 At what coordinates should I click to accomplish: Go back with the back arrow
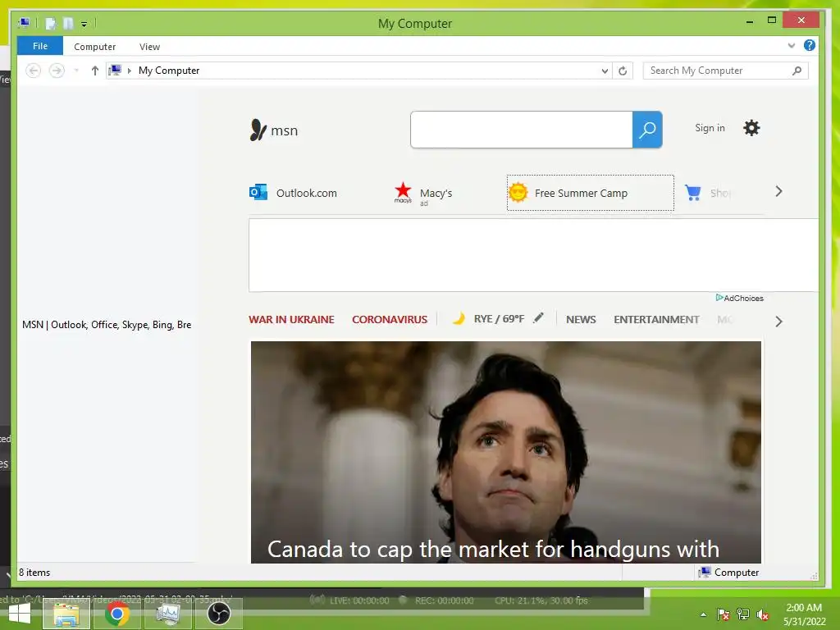(x=33, y=71)
